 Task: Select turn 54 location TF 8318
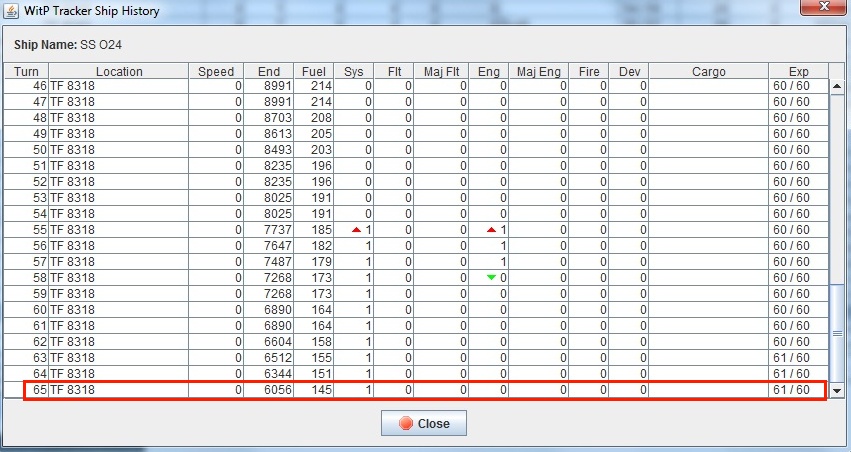point(119,214)
